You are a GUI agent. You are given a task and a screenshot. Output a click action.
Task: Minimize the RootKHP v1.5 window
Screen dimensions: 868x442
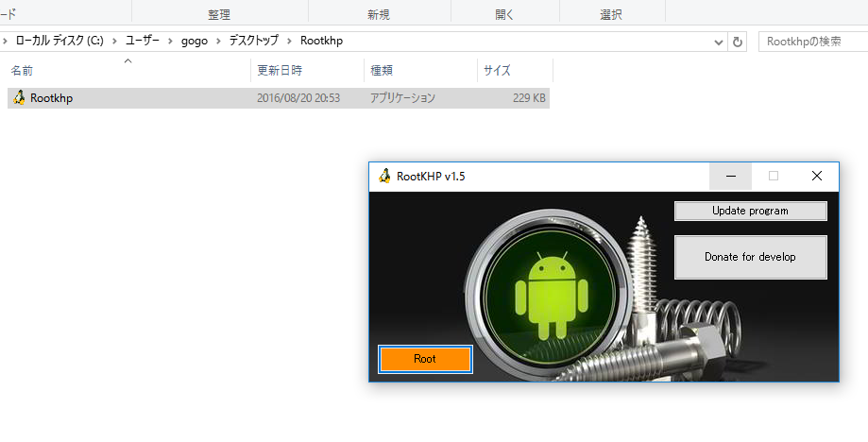coord(731,176)
